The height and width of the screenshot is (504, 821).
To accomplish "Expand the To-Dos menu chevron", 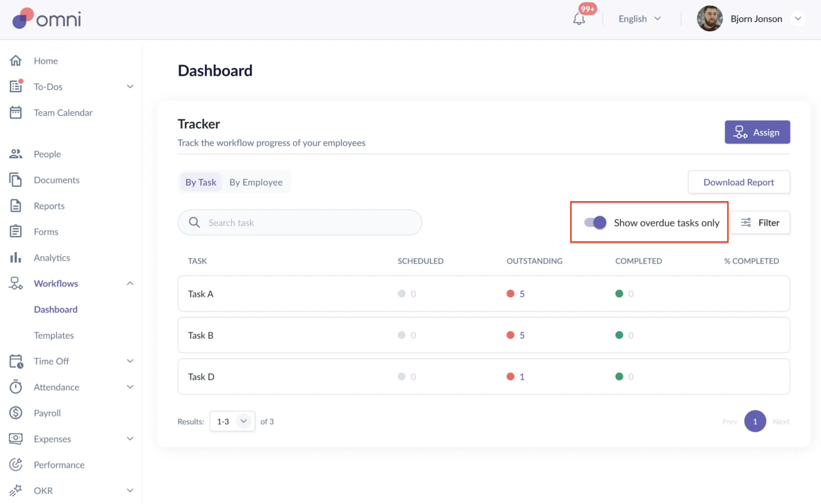I will click(130, 87).
